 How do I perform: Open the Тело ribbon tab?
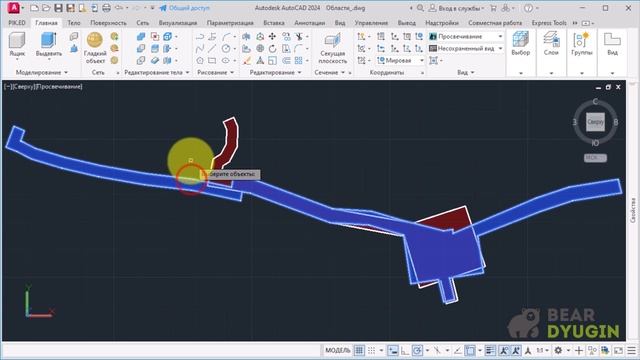(74, 23)
